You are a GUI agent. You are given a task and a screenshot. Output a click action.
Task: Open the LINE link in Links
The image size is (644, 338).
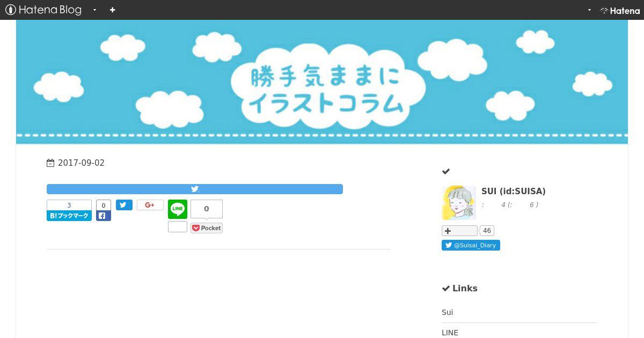[x=450, y=333]
